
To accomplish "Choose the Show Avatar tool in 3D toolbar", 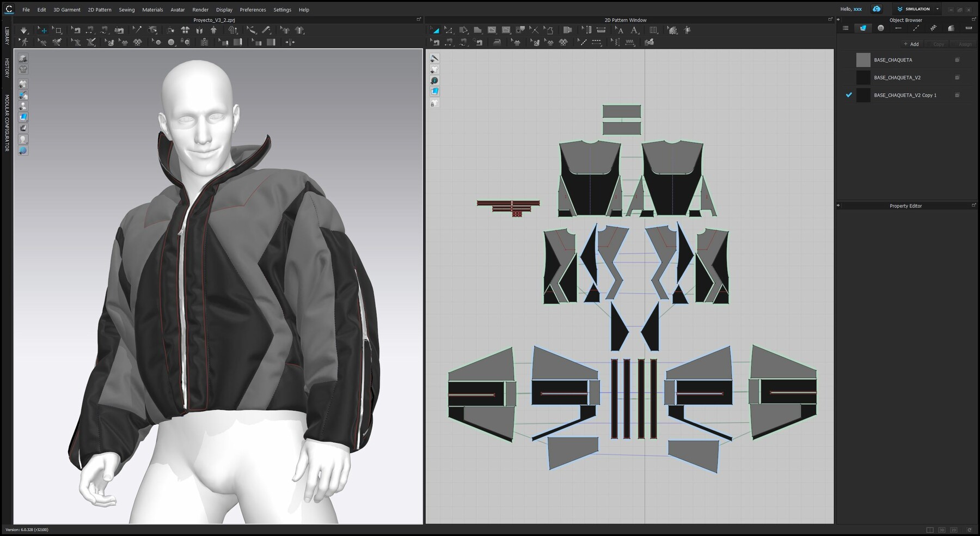I will tap(212, 30).
